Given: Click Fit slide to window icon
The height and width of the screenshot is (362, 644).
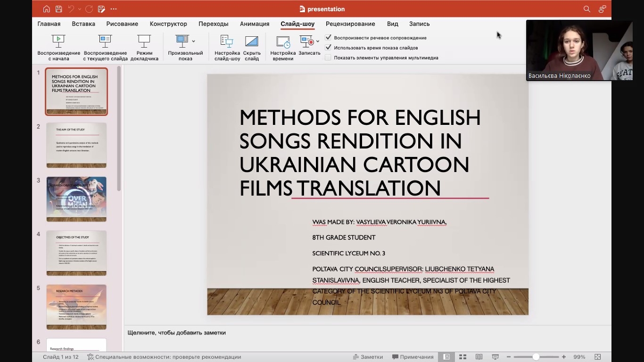Looking at the screenshot, I should [x=598, y=357].
